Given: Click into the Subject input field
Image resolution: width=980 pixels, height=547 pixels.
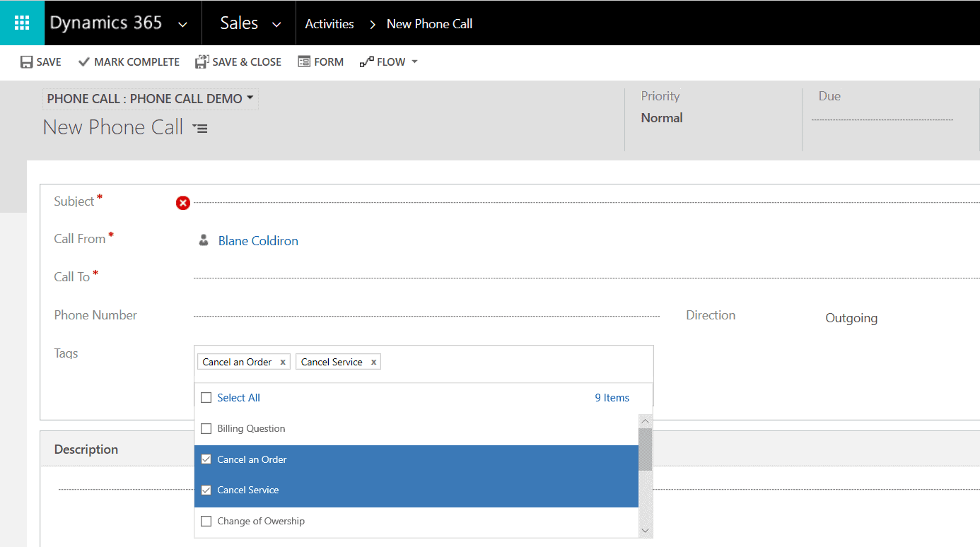Looking at the screenshot, I should (587, 201).
